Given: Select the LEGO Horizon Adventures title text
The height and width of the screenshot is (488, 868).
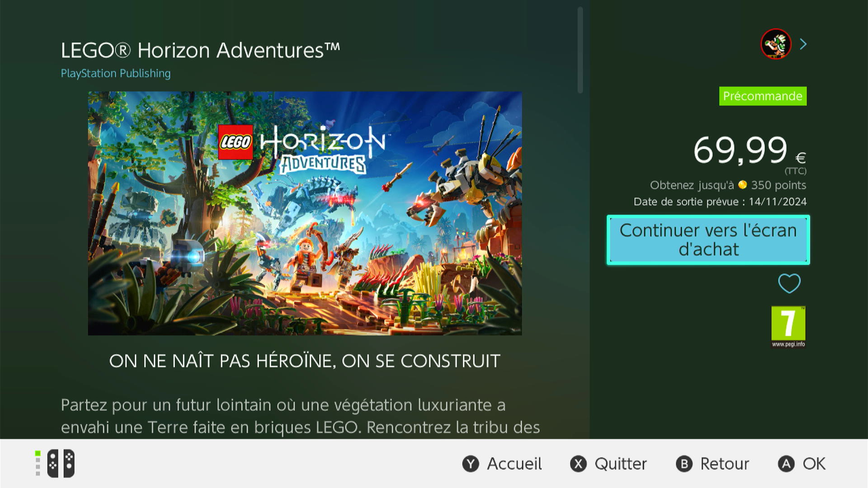Looking at the screenshot, I should click(x=200, y=50).
